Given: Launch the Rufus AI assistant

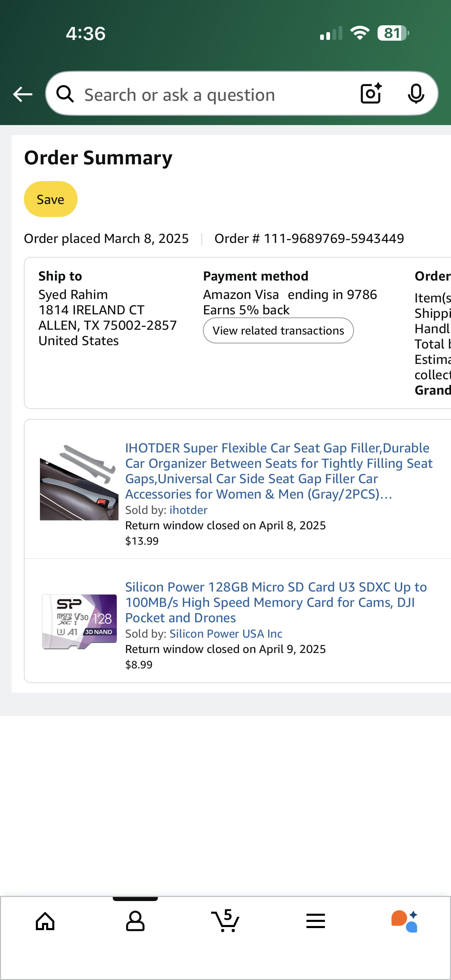Looking at the screenshot, I should tap(405, 921).
